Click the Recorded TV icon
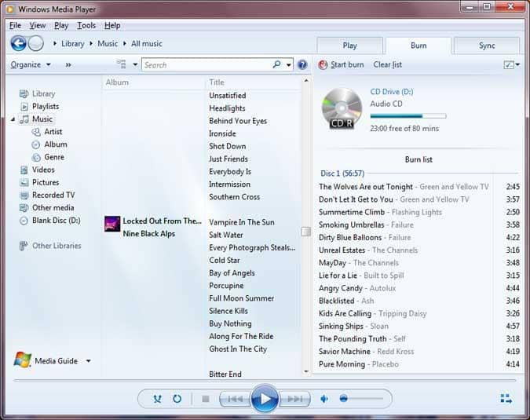The width and height of the screenshot is (530, 420). [x=24, y=195]
